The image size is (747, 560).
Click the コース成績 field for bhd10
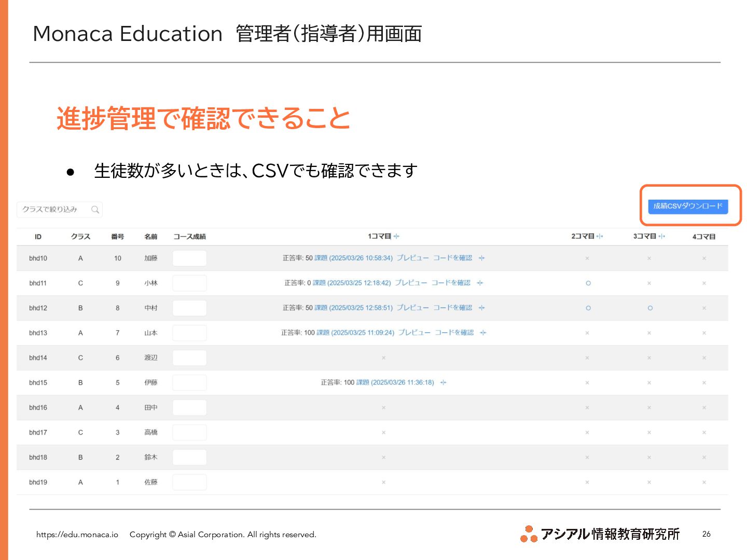pyautogui.click(x=189, y=258)
